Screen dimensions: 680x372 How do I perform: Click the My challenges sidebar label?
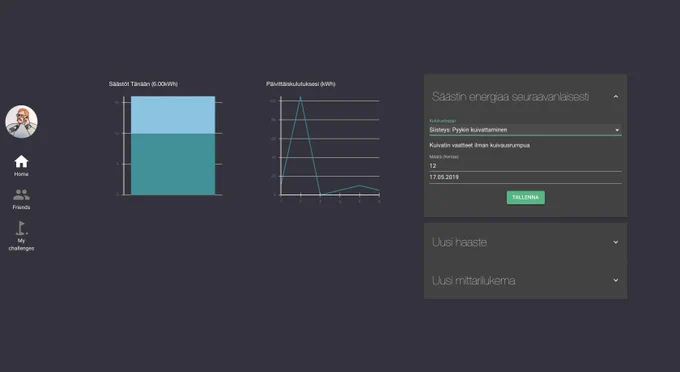point(21,245)
